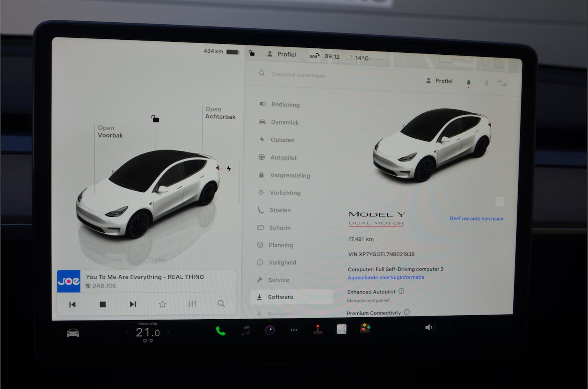Open the three-dots app launcher

click(294, 330)
